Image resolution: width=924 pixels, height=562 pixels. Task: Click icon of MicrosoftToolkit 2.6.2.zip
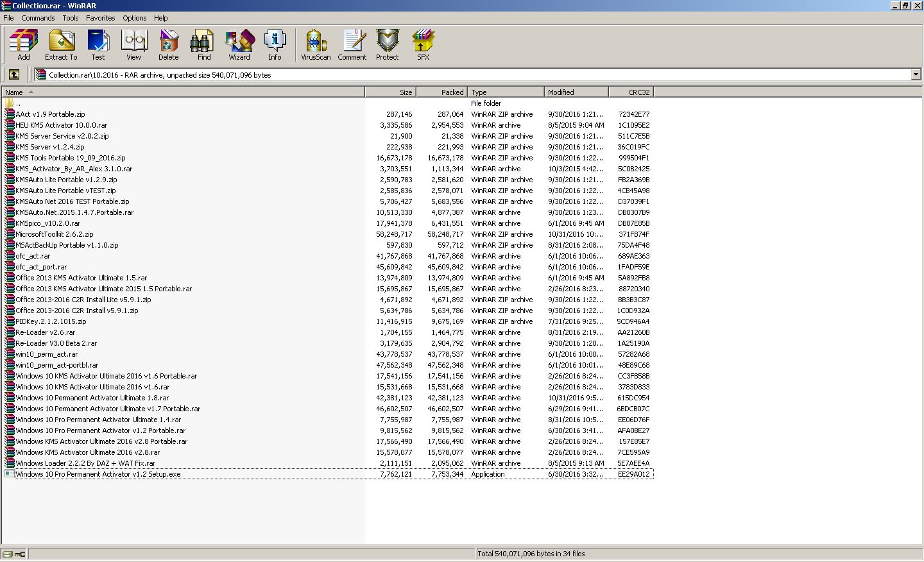pos(9,234)
